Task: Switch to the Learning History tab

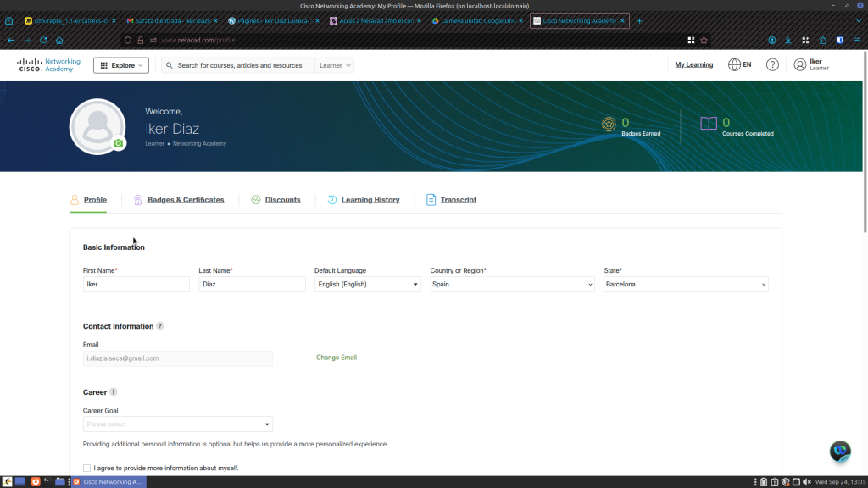Action: [x=370, y=200]
